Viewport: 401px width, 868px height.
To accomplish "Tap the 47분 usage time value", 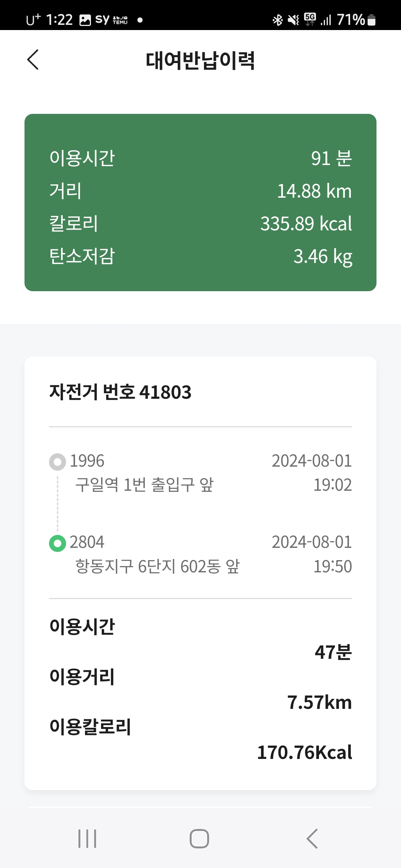I will point(333,652).
